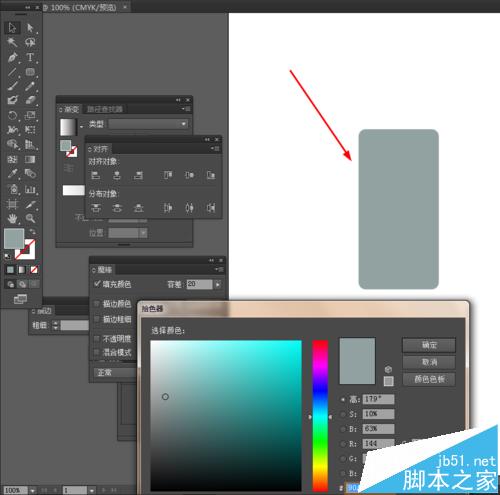
Task: Enable 描边粗细 checkbox
Action: coord(97,319)
